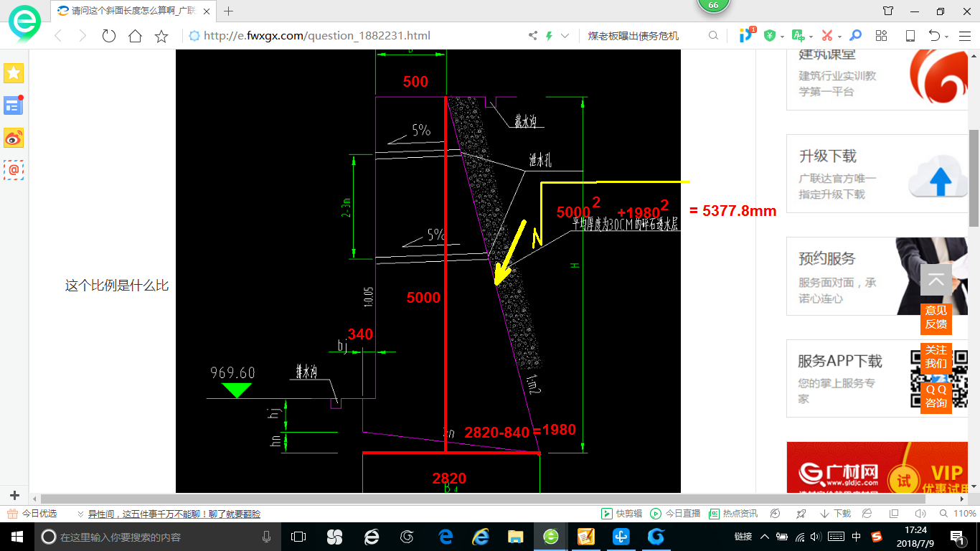
Task: Open the share icon in address bar
Action: tap(532, 35)
